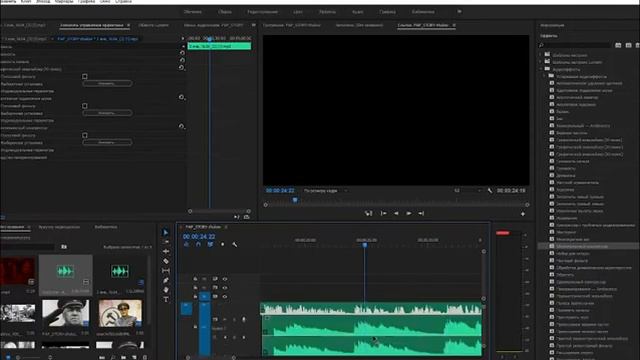Reset the second effect parameter in Effect Controls
This screenshot has height=360, width=640.
(182, 60)
